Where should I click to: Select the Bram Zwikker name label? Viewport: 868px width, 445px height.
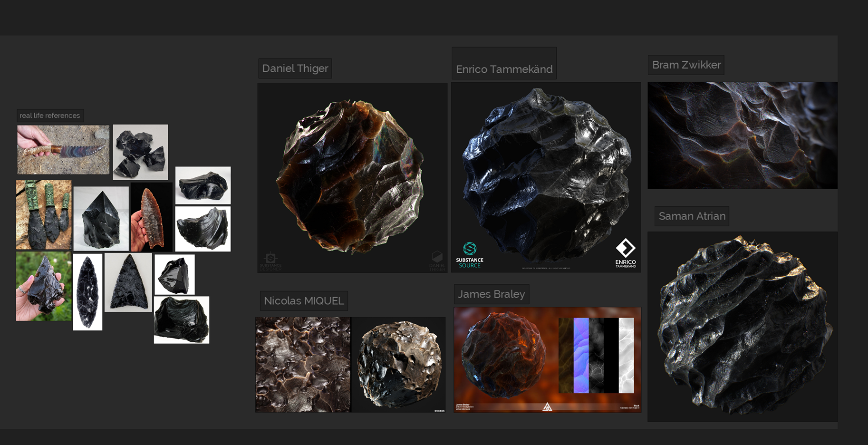(686, 65)
